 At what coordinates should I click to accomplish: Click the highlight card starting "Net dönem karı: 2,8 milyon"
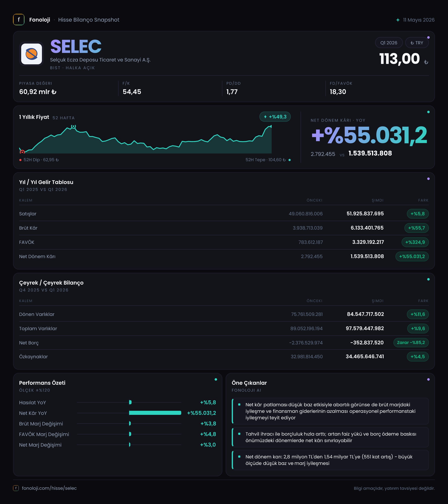click(330, 460)
